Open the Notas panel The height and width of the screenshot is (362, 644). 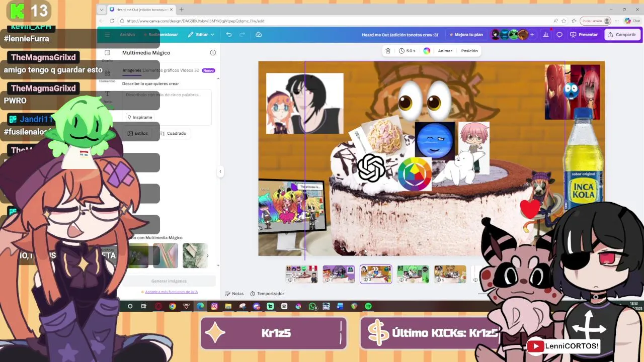234,294
